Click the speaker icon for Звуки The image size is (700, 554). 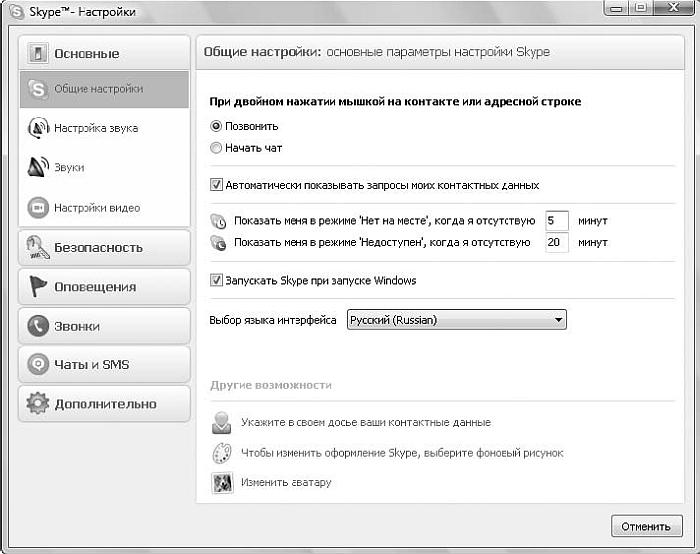pyautogui.click(x=38, y=168)
